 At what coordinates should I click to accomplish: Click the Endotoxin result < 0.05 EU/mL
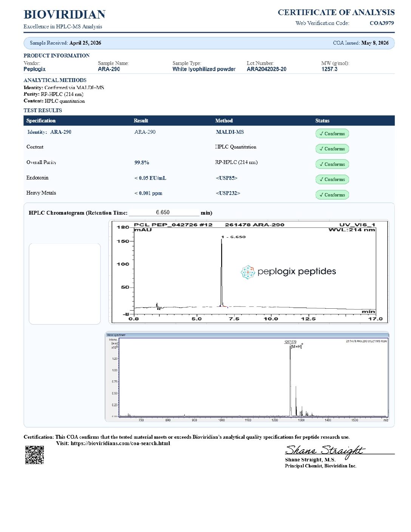(150, 178)
